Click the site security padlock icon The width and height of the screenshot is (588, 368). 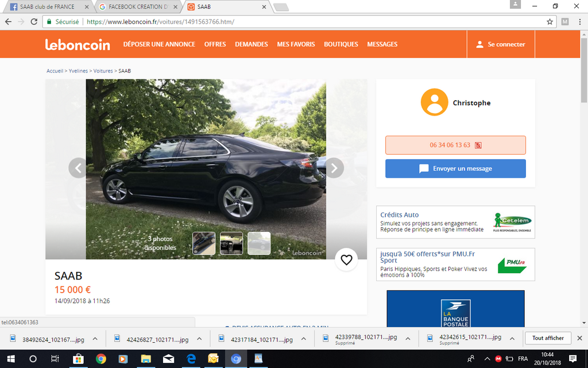tap(49, 22)
